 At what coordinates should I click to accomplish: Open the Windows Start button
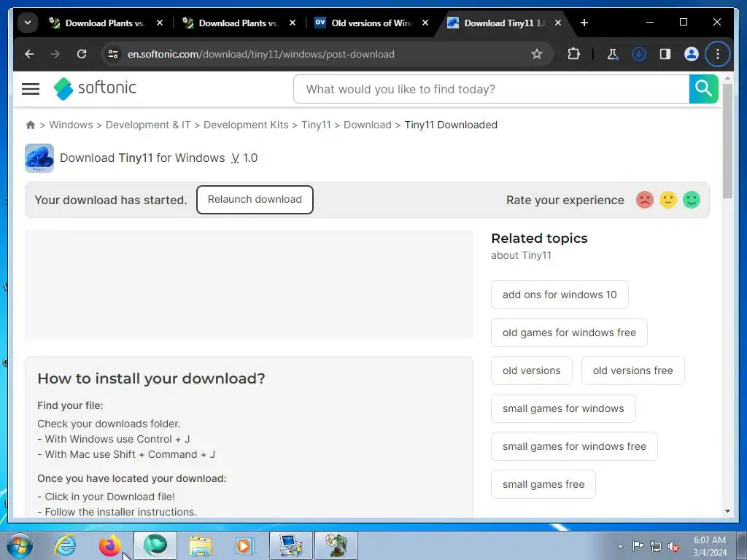click(19, 545)
